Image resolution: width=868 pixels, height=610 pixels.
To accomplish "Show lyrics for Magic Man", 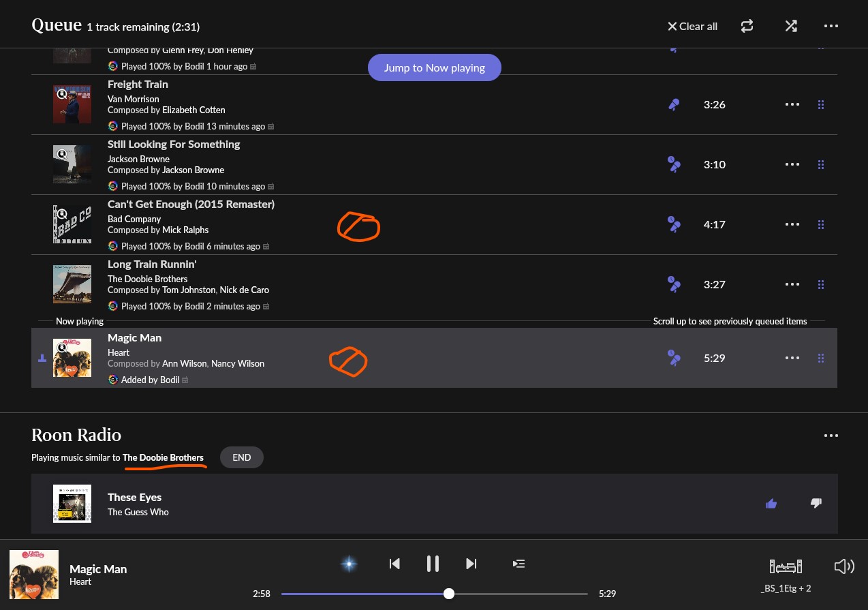I will pos(674,358).
